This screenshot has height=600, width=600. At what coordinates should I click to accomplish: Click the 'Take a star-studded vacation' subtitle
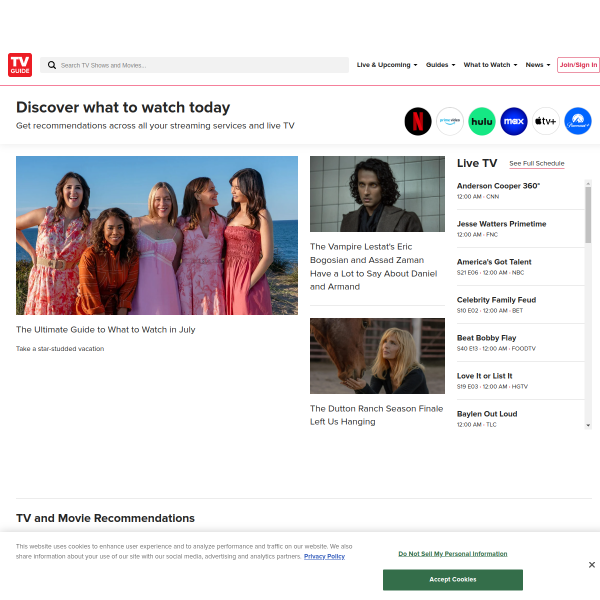(x=60, y=349)
